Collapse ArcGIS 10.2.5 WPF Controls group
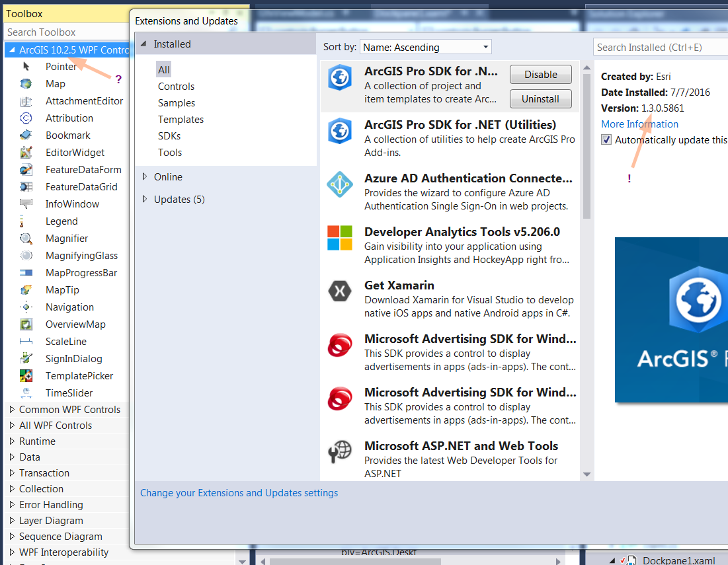The image size is (728, 565). tap(12, 50)
